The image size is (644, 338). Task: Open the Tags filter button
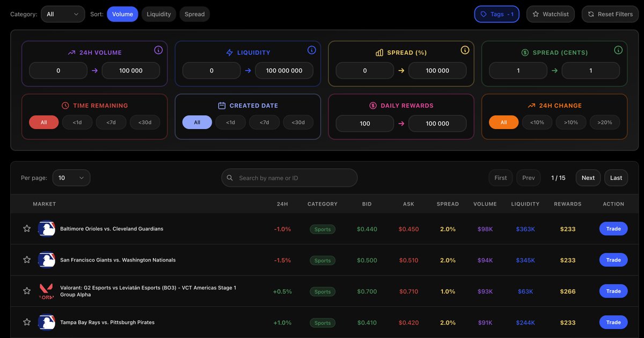(x=497, y=14)
